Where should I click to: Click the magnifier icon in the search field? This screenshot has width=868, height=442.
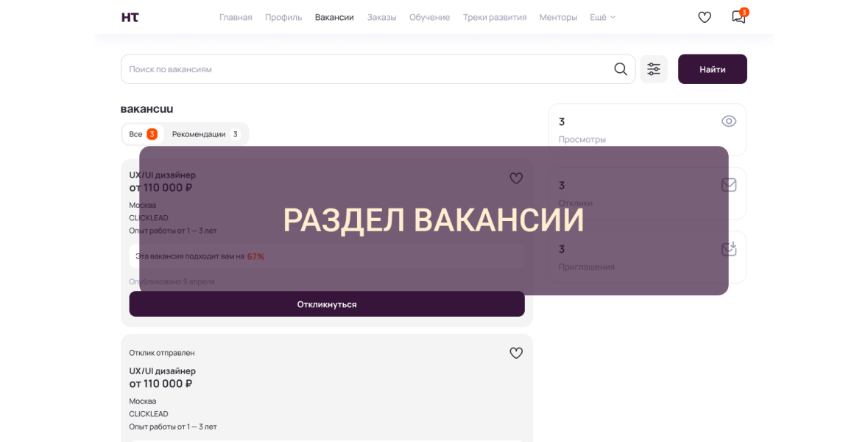621,69
